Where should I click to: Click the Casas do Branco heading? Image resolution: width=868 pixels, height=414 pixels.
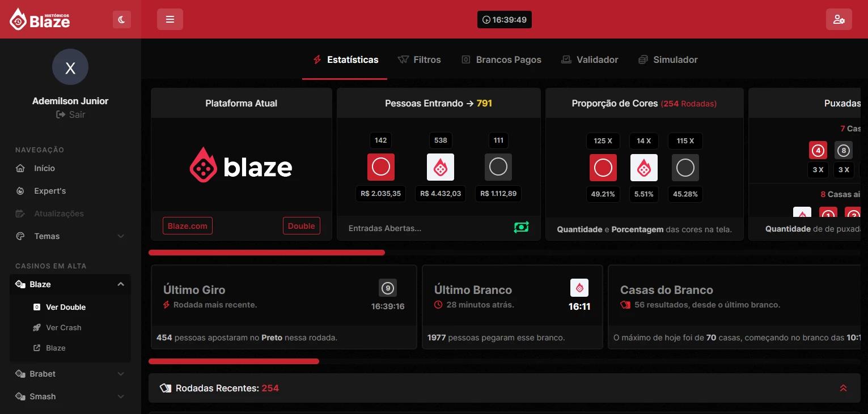tap(667, 290)
